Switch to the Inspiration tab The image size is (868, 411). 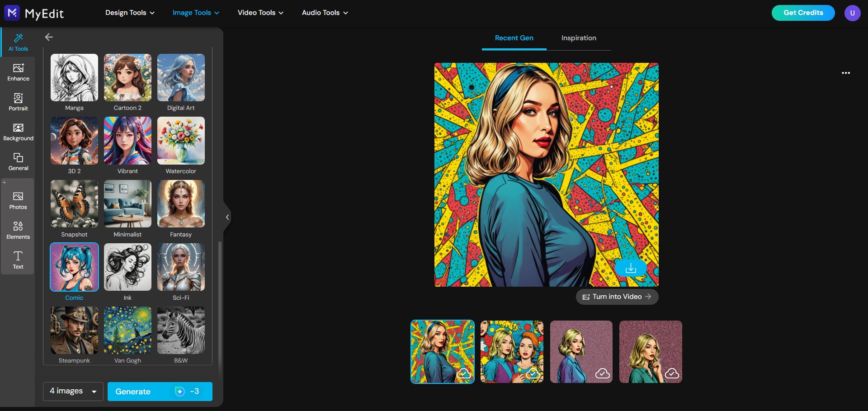click(579, 38)
